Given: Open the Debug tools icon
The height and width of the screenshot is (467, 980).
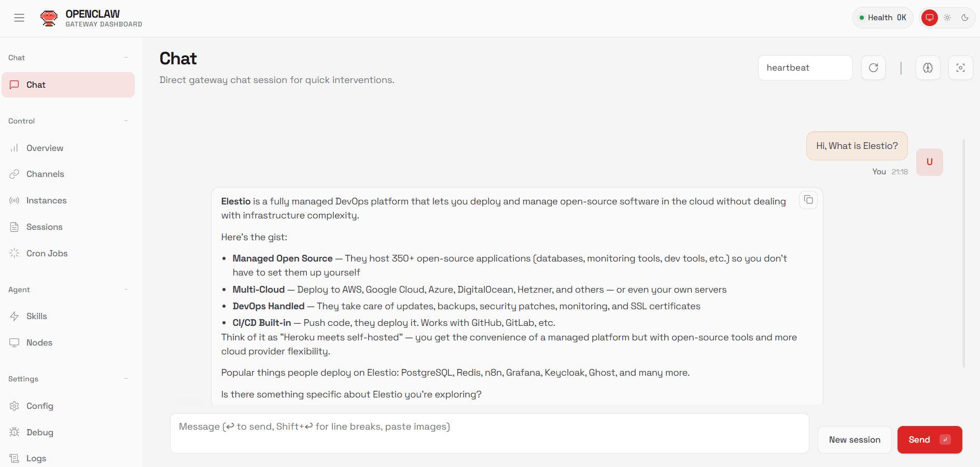Looking at the screenshot, I should (15, 432).
